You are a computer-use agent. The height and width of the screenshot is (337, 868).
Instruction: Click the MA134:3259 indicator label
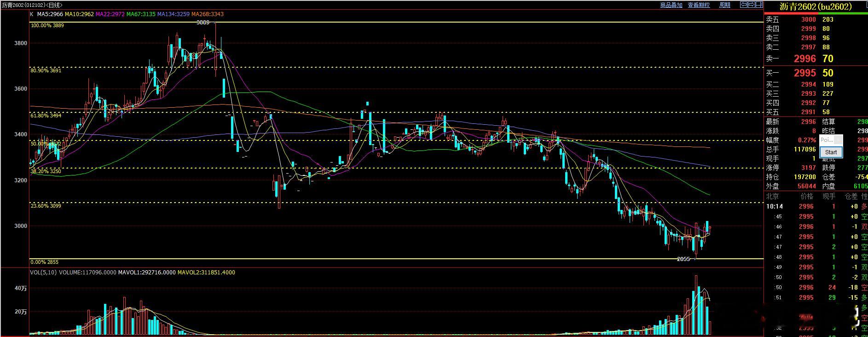[x=174, y=14]
